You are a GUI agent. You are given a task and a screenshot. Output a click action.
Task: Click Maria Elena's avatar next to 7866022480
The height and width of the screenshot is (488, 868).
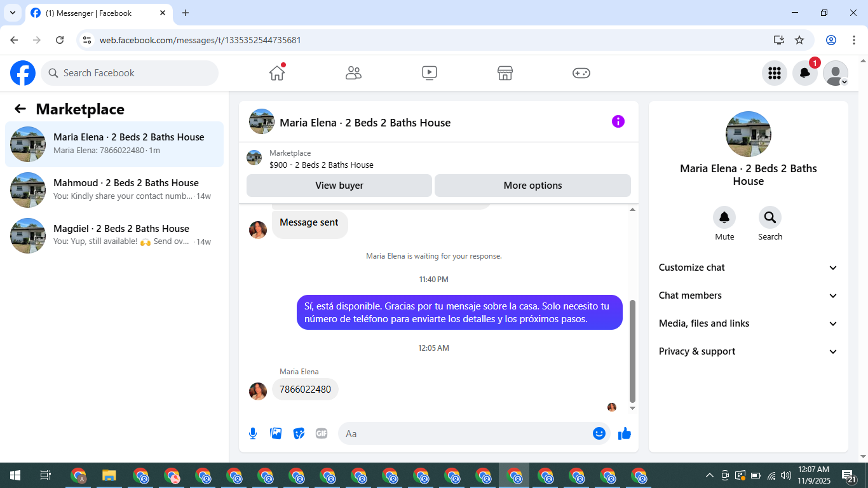[x=258, y=391]
